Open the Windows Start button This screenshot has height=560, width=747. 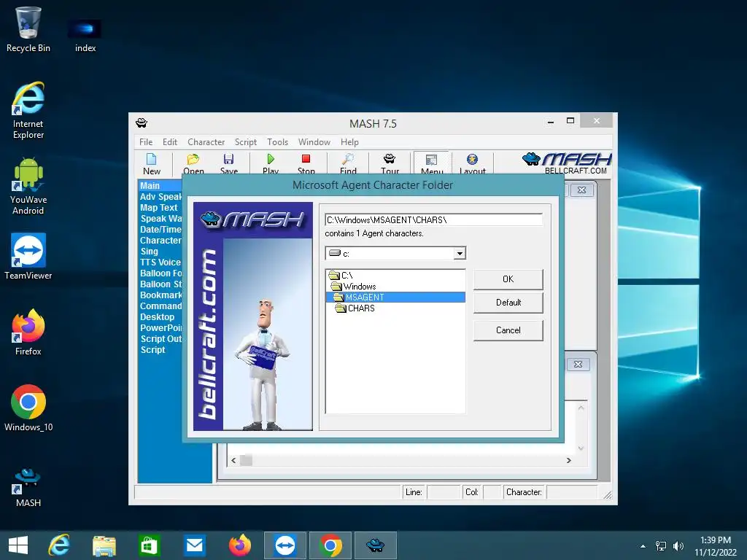click(x=18, y=545)
